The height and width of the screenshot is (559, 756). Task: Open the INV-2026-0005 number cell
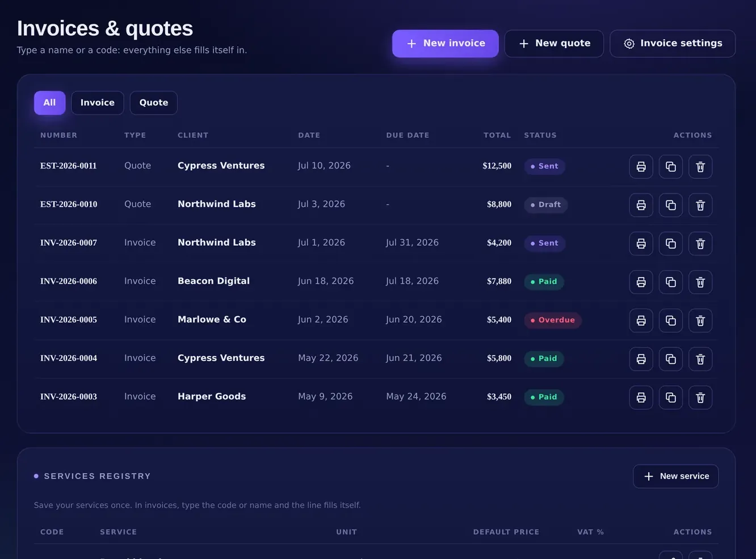[69, 320]
